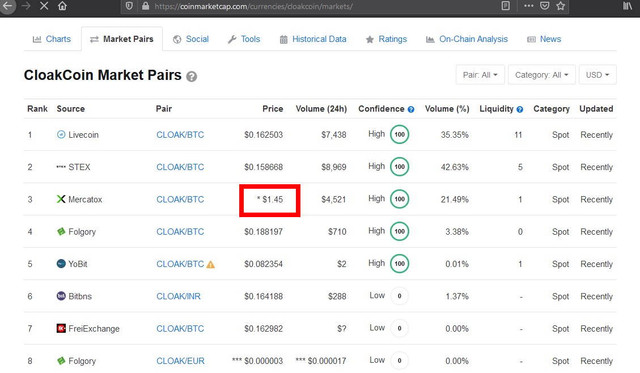640x373 pixels.
Task: Click the Livecoin exchange logo
Action: [61, 134]
